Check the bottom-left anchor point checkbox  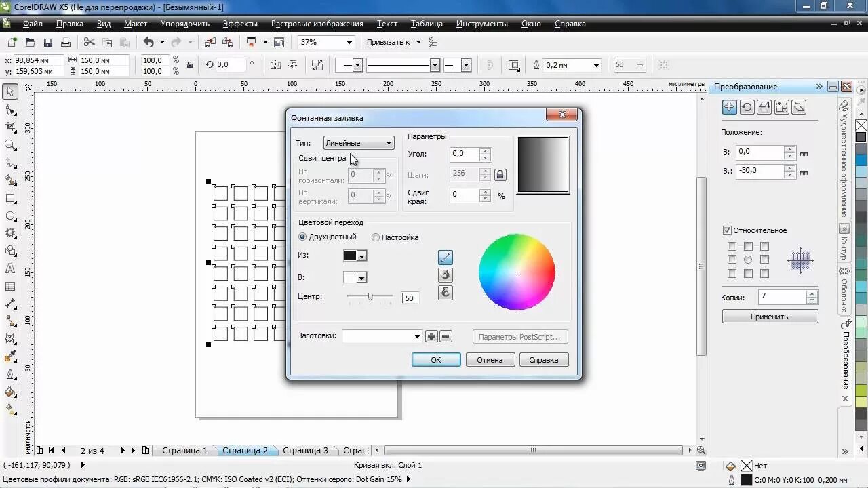732,274
